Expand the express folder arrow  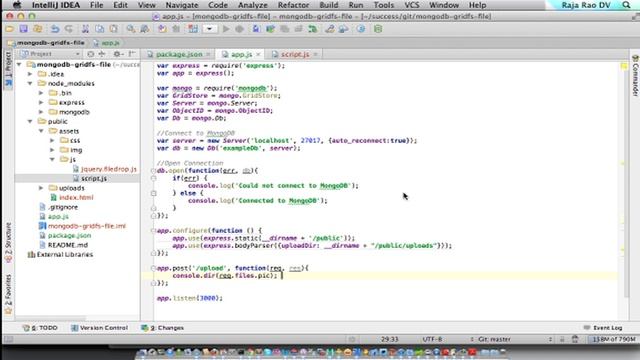(x=41, y=102)
